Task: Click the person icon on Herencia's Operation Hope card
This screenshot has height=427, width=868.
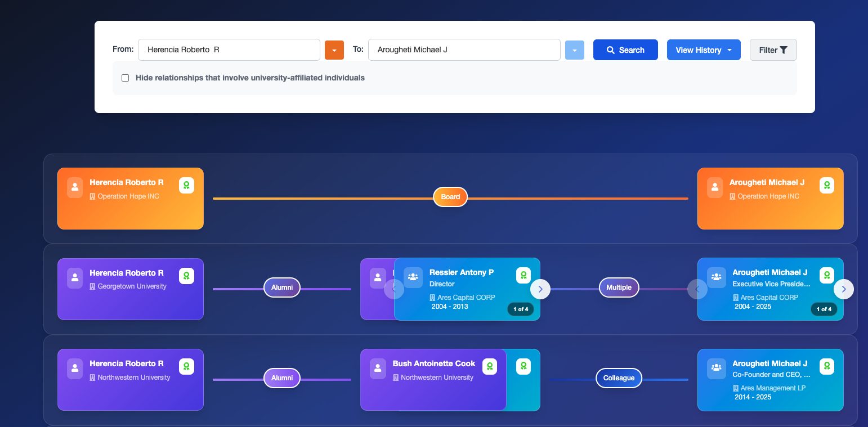Action: (75, 188)
